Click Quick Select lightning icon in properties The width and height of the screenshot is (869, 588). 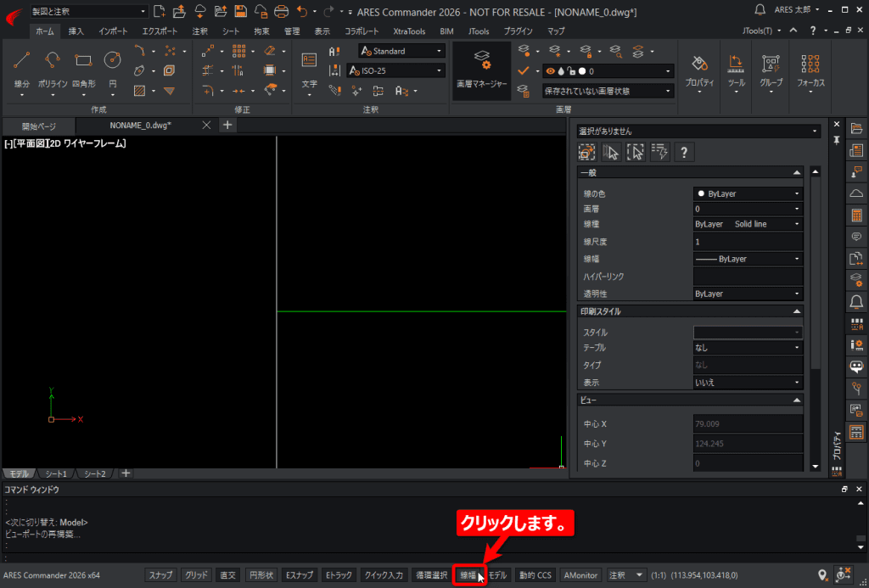pos(660,152)
